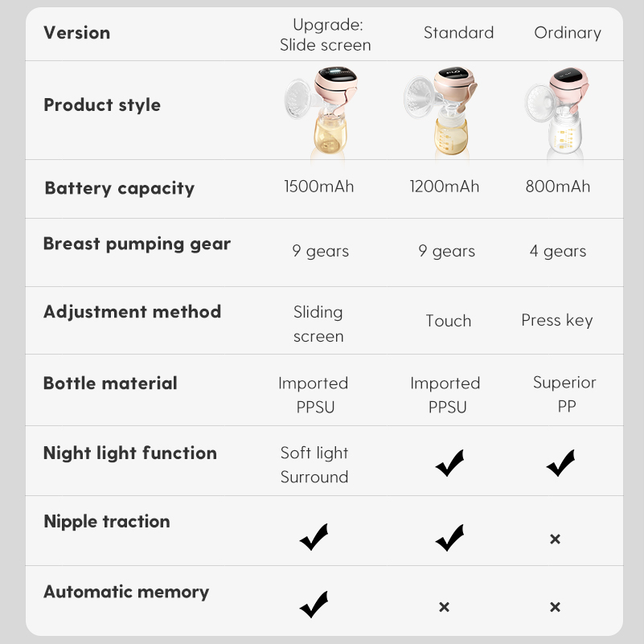Select the Standard breast pump image
The width and height of the screenshot is (644, 644).
click(445, 110)
